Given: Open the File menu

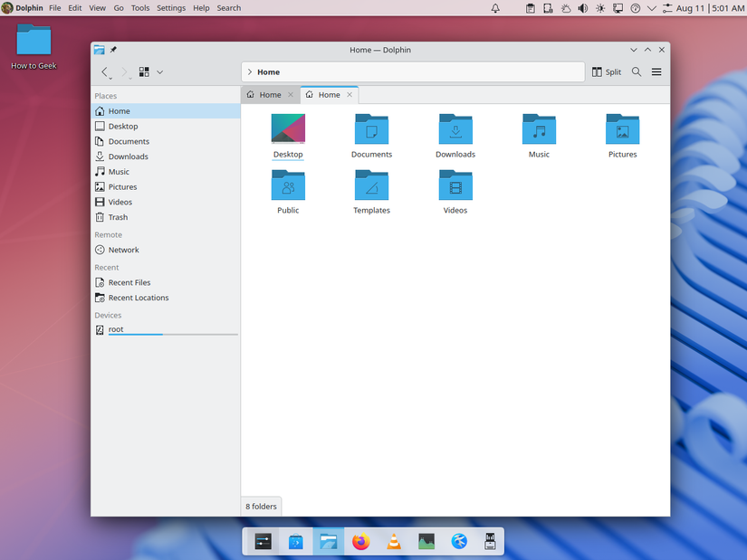Looking at the screenshot, I should pyautogui.click(x=54, y=7).
